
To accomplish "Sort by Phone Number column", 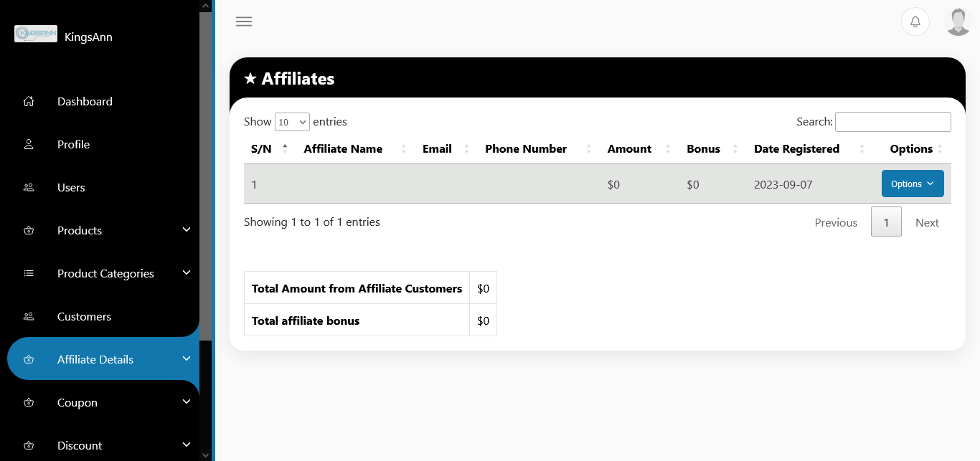I will (x=539, y=149).
